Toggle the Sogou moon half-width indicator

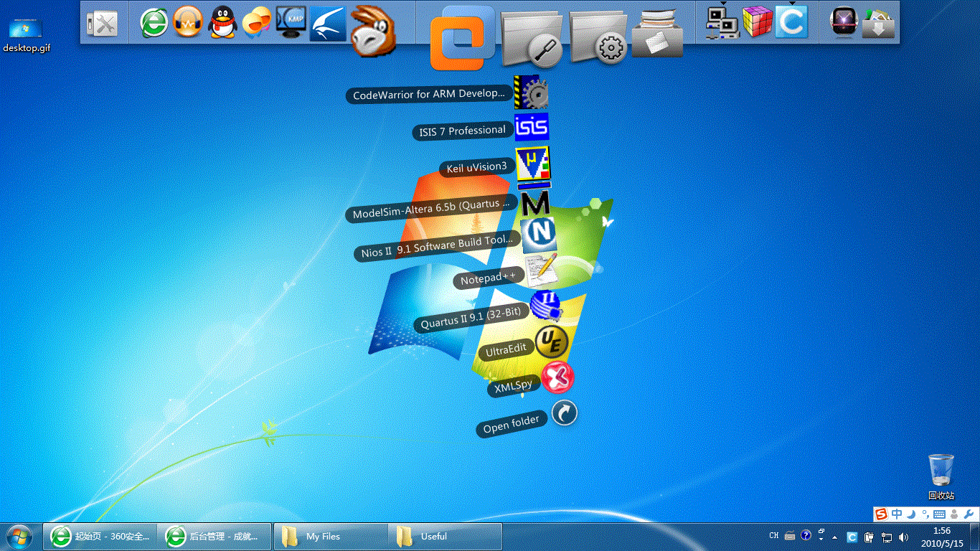911,514
